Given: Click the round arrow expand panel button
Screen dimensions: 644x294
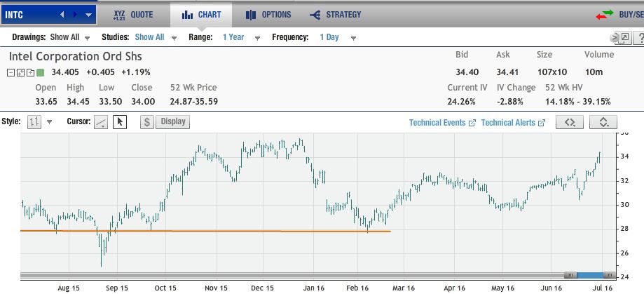Looking at the screenshot, I should 615,38.
